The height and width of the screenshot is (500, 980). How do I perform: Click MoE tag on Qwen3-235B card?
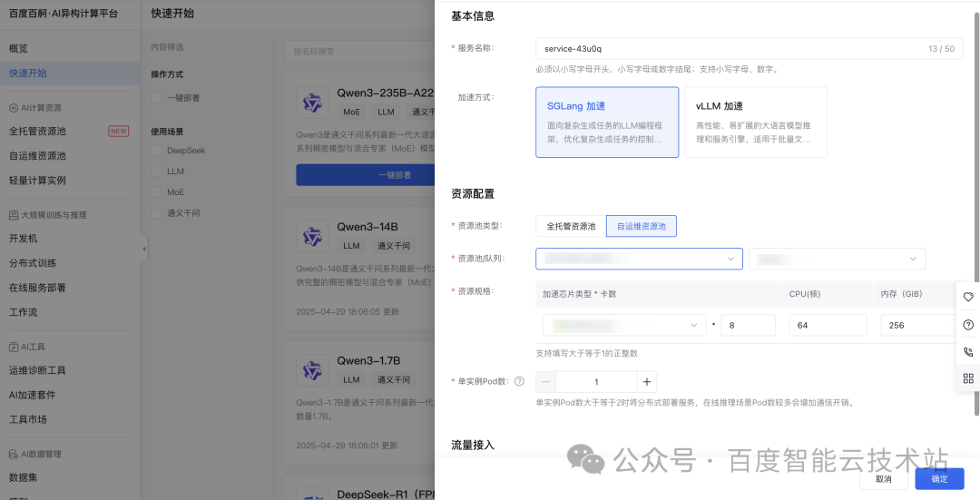click(x=352, y=112)
